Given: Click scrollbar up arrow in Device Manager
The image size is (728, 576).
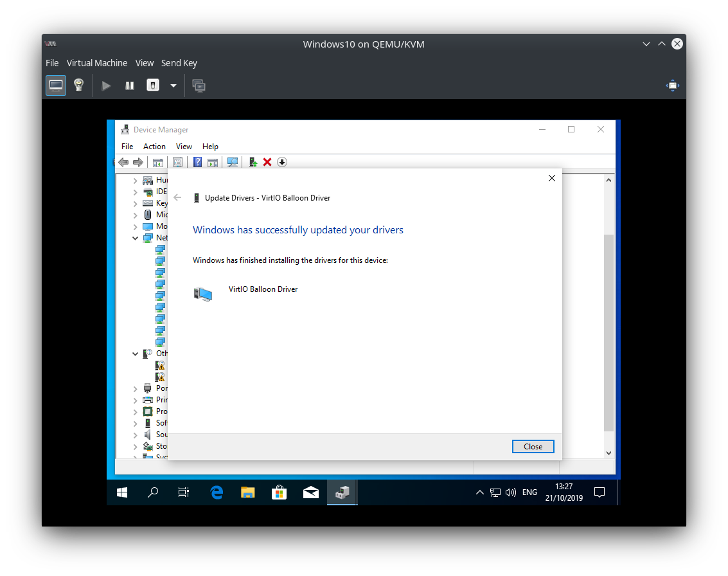Looking at the screenshot, I should [x=608, y=180].
